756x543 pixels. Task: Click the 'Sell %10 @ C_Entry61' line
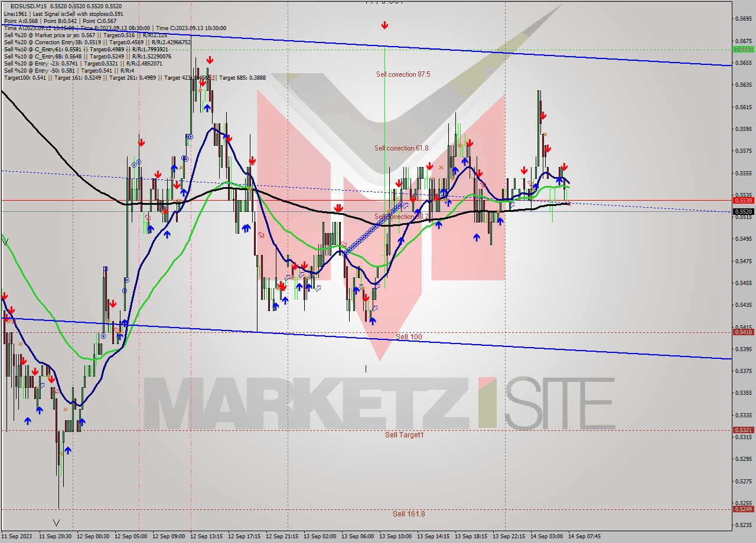87,49
